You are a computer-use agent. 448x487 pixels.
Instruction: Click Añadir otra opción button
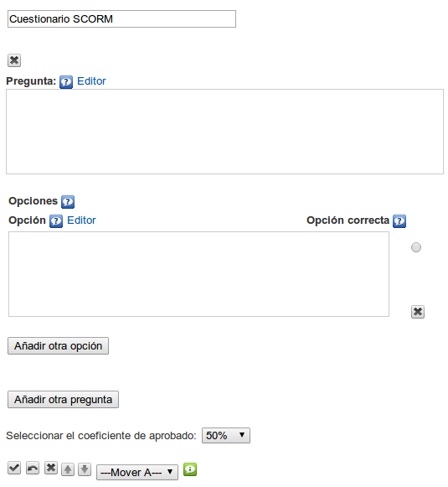click(58, 345)
